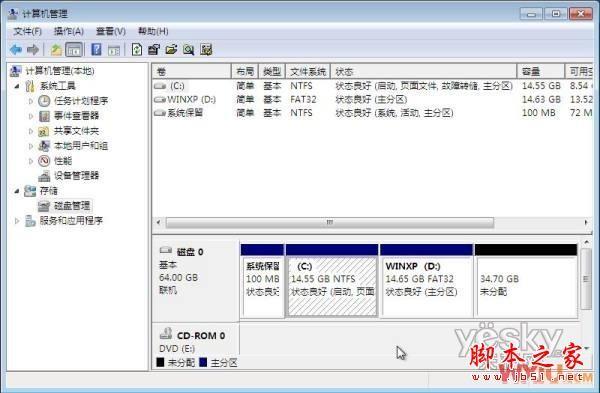Click the 64.00 GB disk size label
Screen dimensions: 600x393
tap(178, 277)
